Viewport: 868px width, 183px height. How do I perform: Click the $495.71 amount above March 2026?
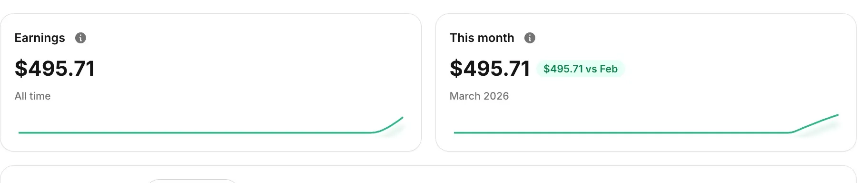pos(490,69)
